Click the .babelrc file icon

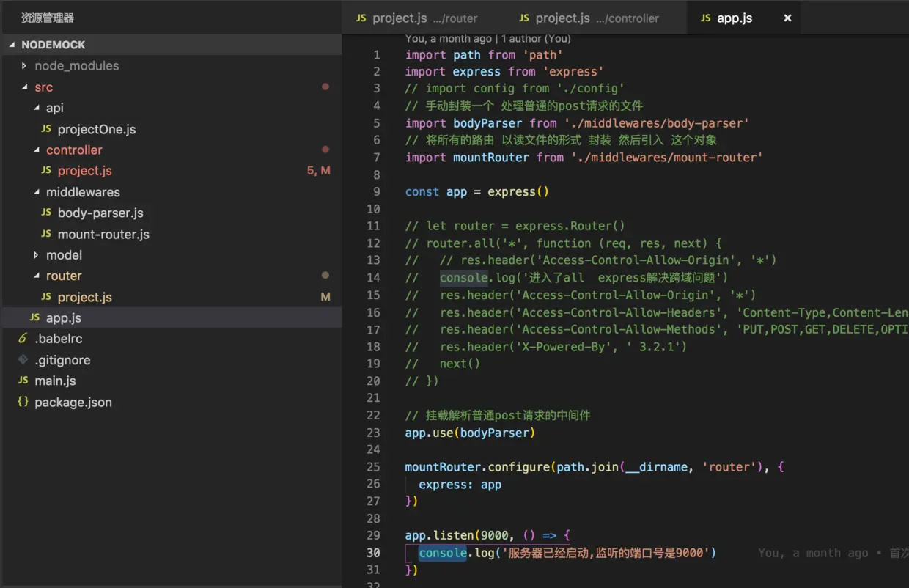[23, 339]
